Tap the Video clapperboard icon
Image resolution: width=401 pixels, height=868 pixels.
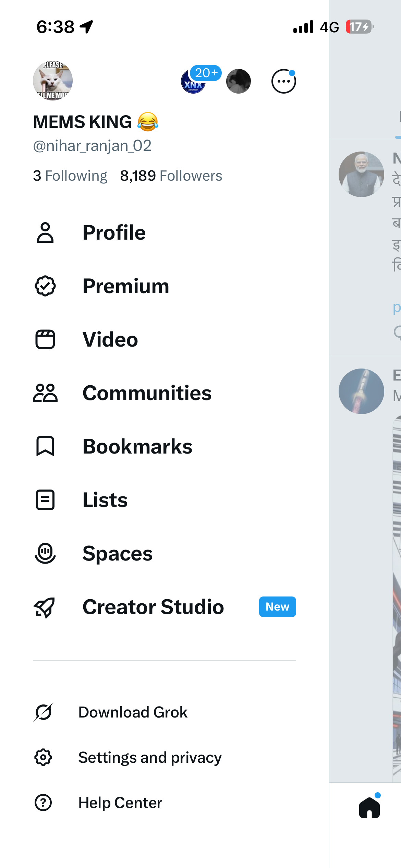(x=45, y=339)
